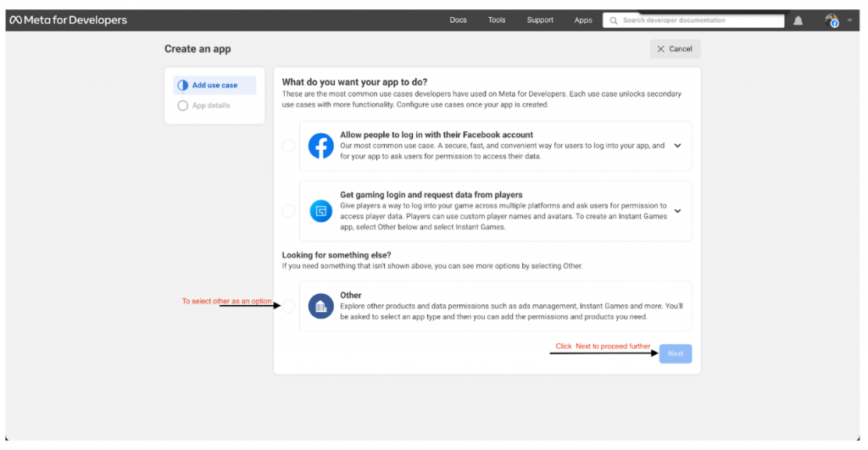This screenshot has height=450, width=868.
Task: Click the 'Other' card title
Action: click(x=350, y=296)
